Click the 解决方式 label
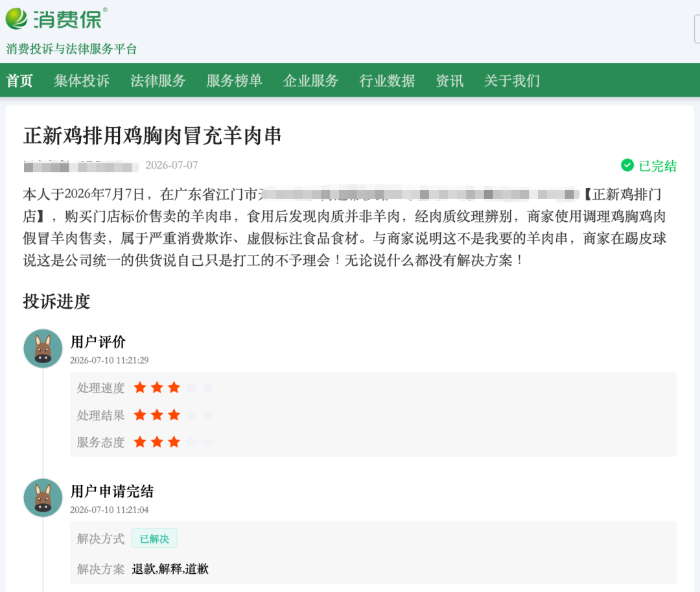 click(100, 539)
